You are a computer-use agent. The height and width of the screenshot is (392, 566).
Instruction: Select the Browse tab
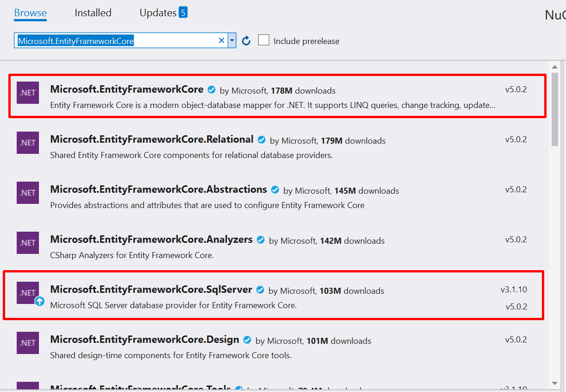30,13
